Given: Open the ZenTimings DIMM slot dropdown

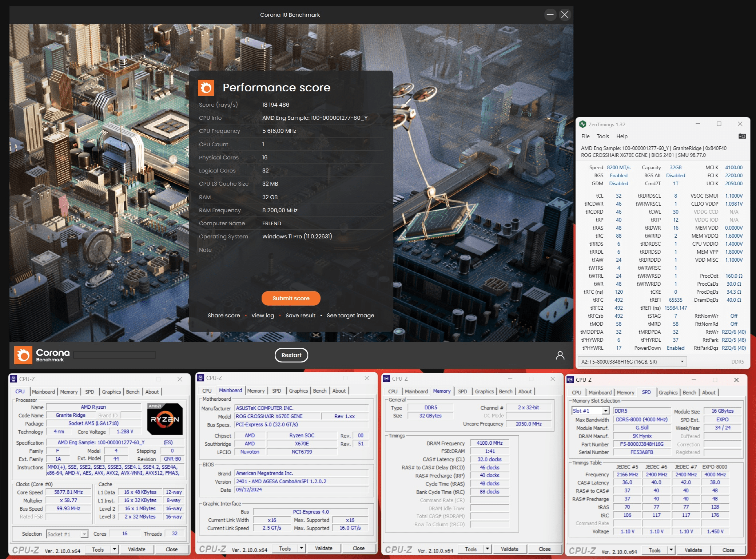Looking at the screenshot, I should (x=632, y=361).
